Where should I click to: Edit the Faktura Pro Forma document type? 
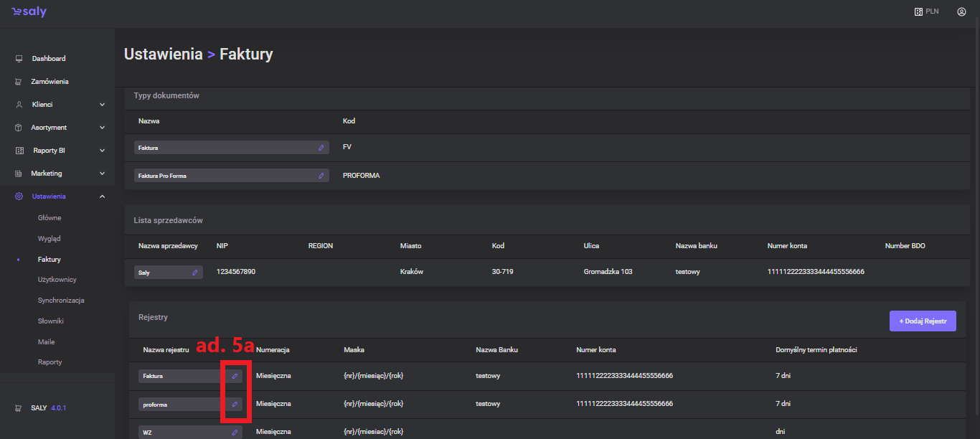[321, 176]
